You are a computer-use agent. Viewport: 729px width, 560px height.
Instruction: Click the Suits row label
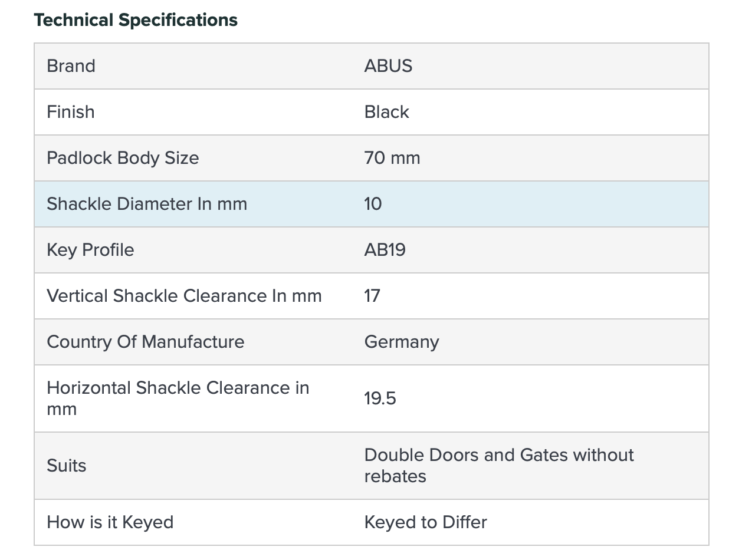pos(66,465)
